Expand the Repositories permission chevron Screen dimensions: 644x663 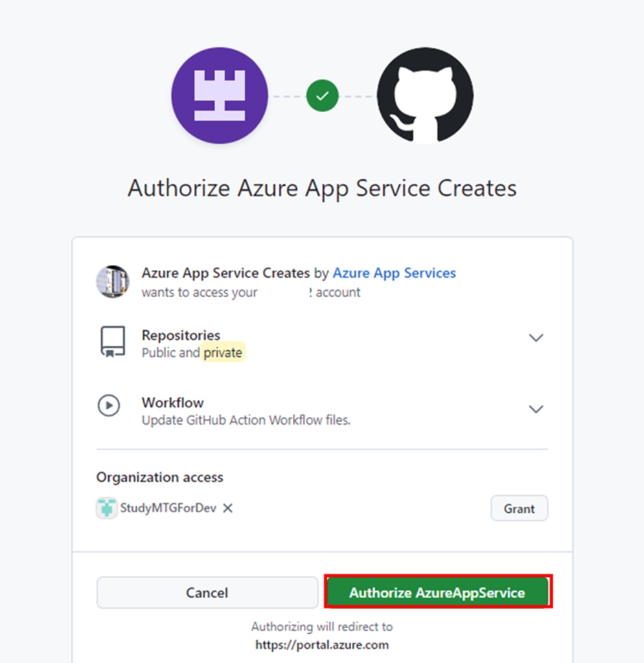(536, 338)
